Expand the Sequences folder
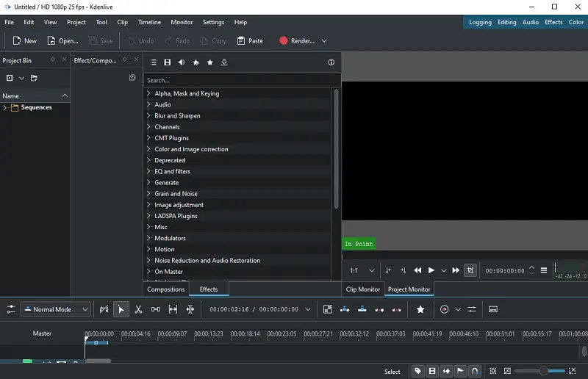Screen dimensions: 588x379 tap(5, 107)
